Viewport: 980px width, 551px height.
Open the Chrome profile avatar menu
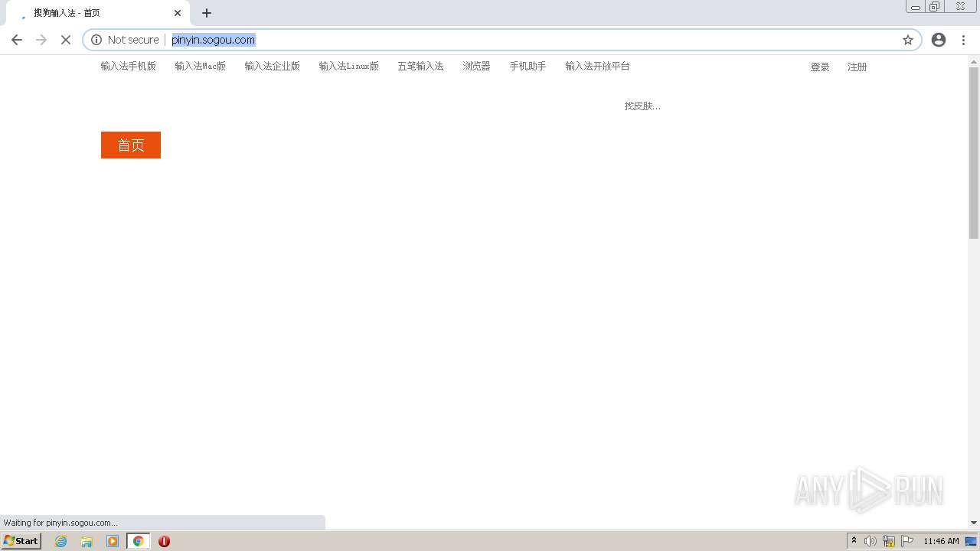click(x=939, y=40)
